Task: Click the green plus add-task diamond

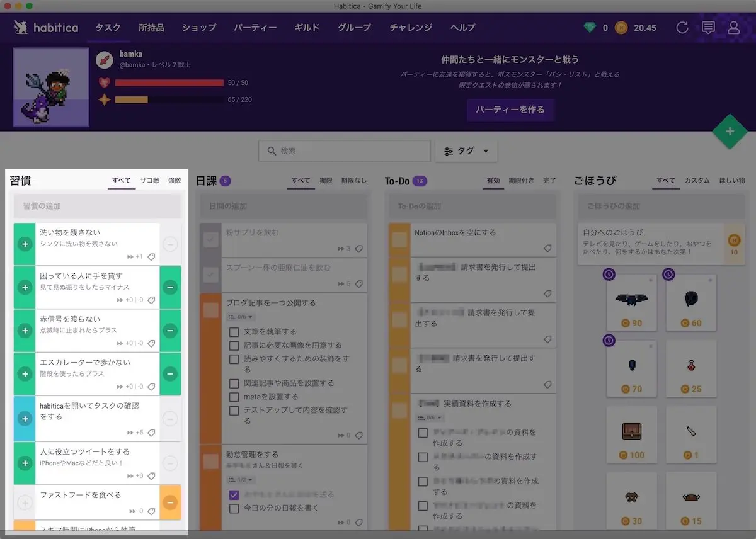Action: (730, 132)
